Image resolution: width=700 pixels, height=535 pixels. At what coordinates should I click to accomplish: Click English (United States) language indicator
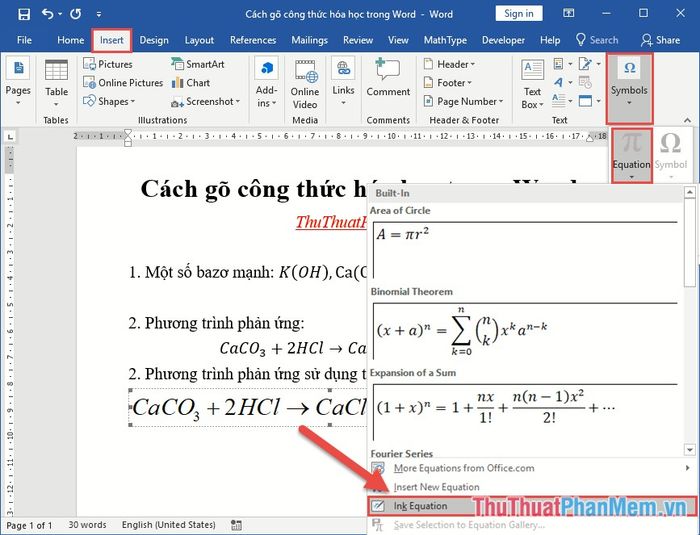(x=169, y=525)
